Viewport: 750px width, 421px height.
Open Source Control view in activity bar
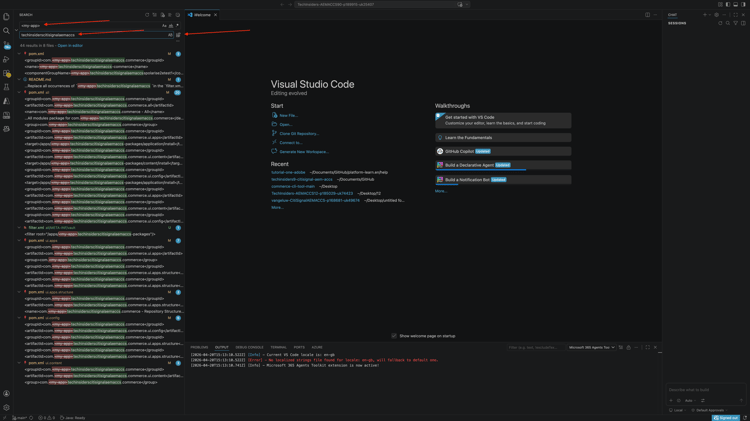point(6,45)
